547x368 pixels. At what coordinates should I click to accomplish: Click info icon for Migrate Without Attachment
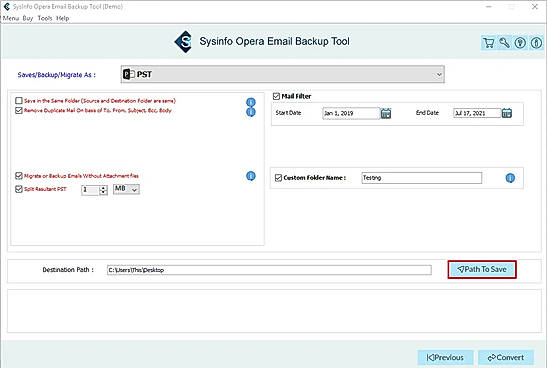tap(251, 176)
